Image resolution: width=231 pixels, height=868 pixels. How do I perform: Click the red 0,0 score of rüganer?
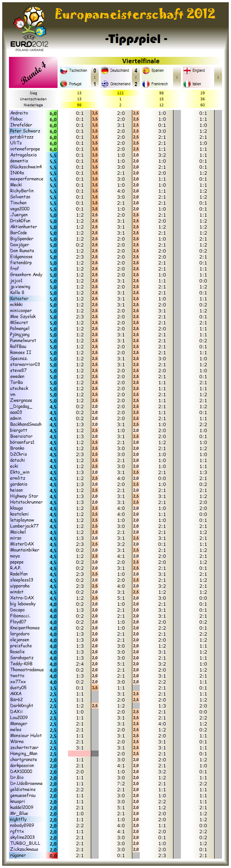[x=53, y=856]
